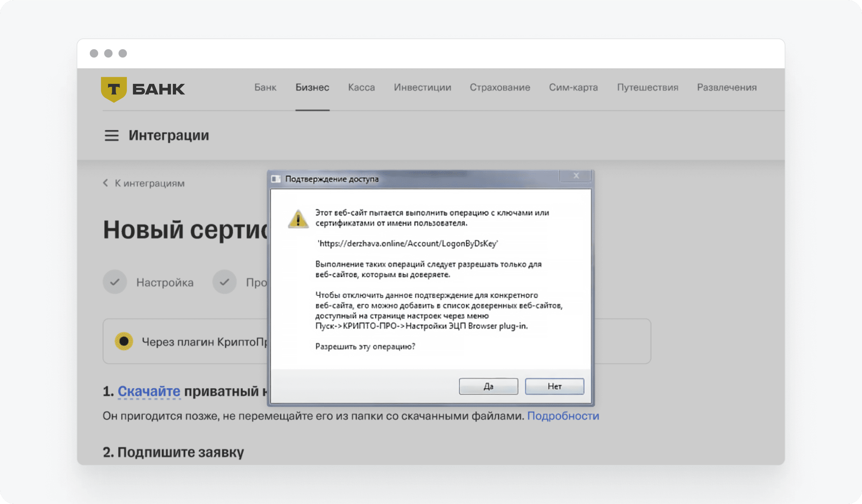Select the Через плагин КриптоПро radio button
The width and height of the screenshot is (862, 504).
pyautogui.click(x=124, y=341)
